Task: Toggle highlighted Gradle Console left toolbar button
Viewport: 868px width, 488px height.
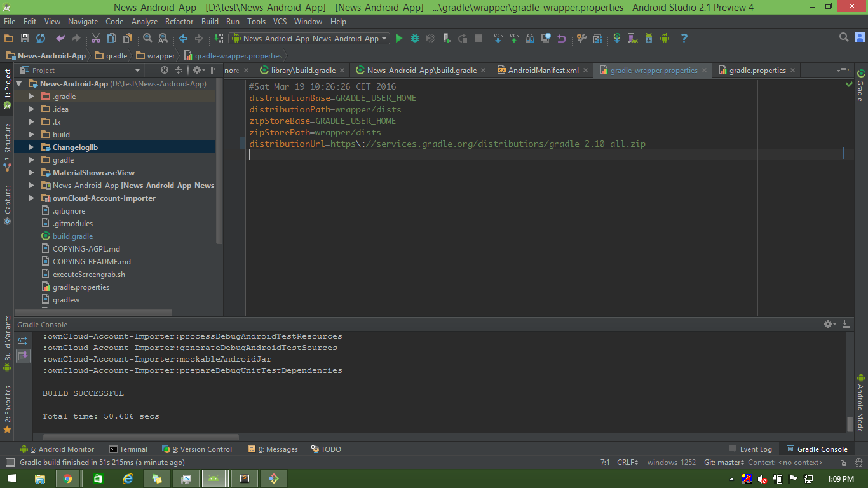Action: [x=23, y=356]
